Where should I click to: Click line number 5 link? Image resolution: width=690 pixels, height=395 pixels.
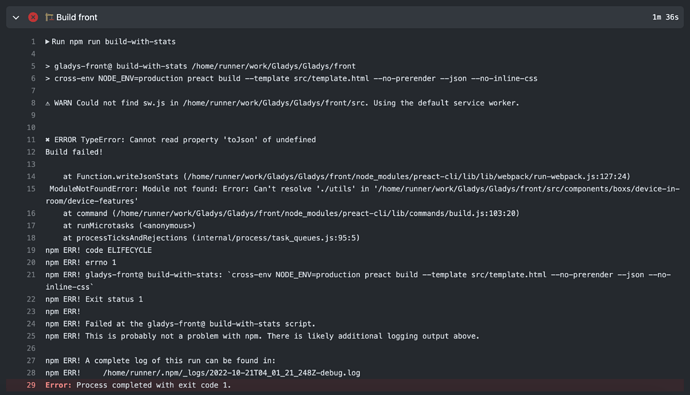33,66
